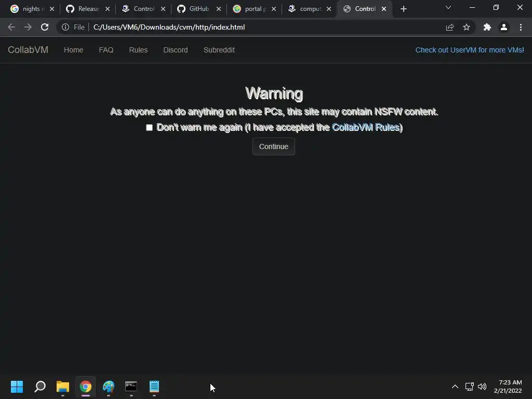Switch to the GitHub 'Release' tab
The height and width of the screenshot is (399, 532).
(84, 9)
